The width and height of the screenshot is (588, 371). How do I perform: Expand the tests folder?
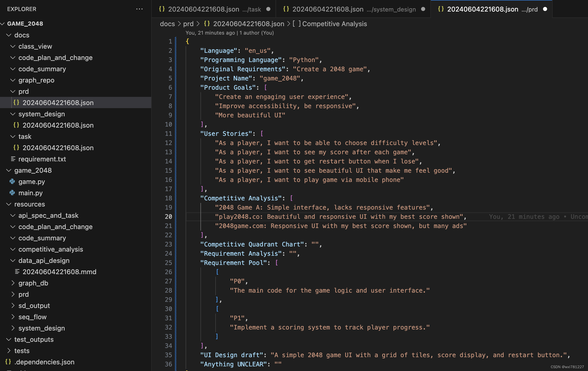pyautogui.click(x=9, y=351)
